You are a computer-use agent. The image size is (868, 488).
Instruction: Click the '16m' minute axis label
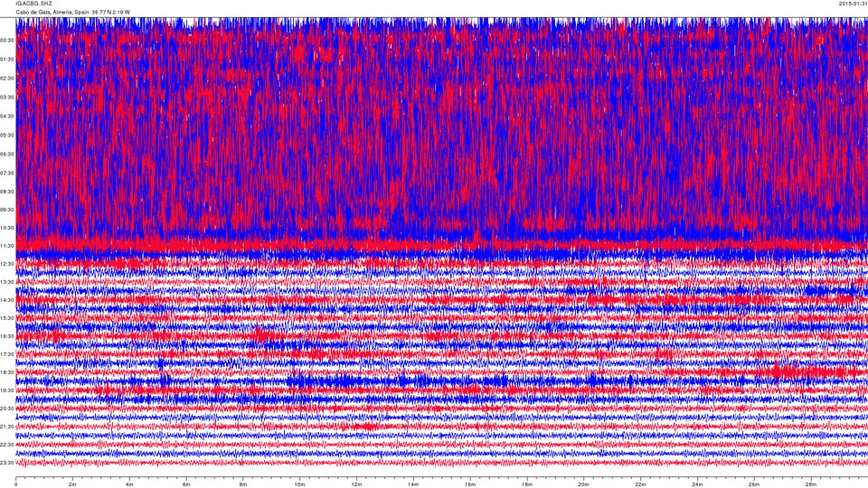tap(470, 484)
